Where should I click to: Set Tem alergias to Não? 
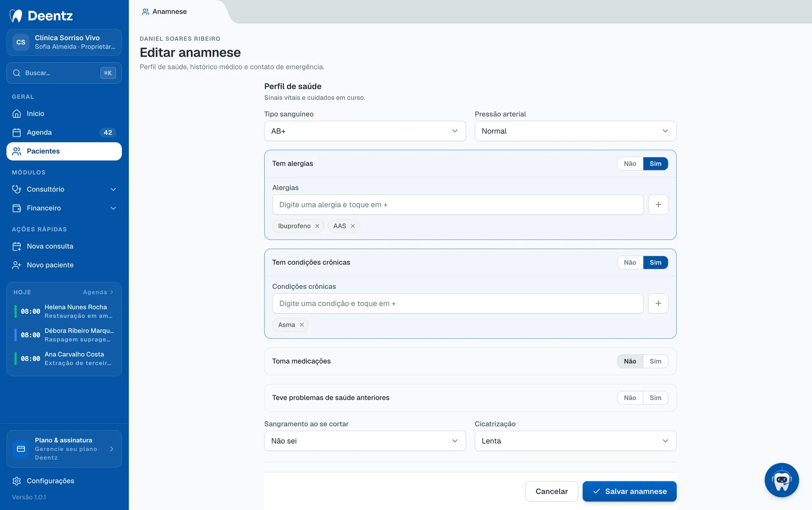click(630, 164)
